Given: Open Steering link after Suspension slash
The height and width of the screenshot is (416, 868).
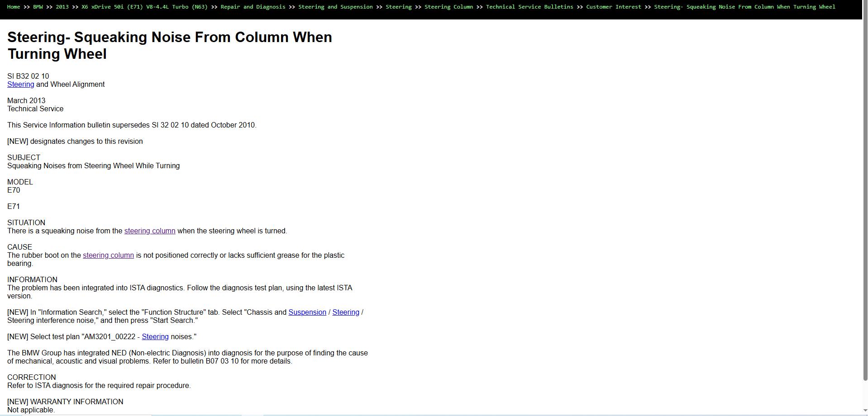Looking at the screenshot, I should (x=346, y=312).
